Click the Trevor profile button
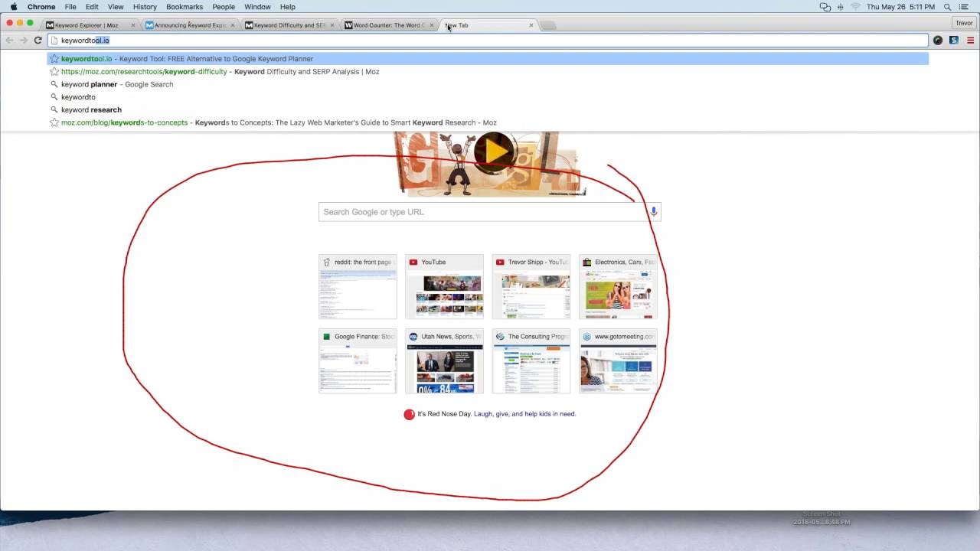Viewport: 980px width, 551px height. click(x=964, y=23)
